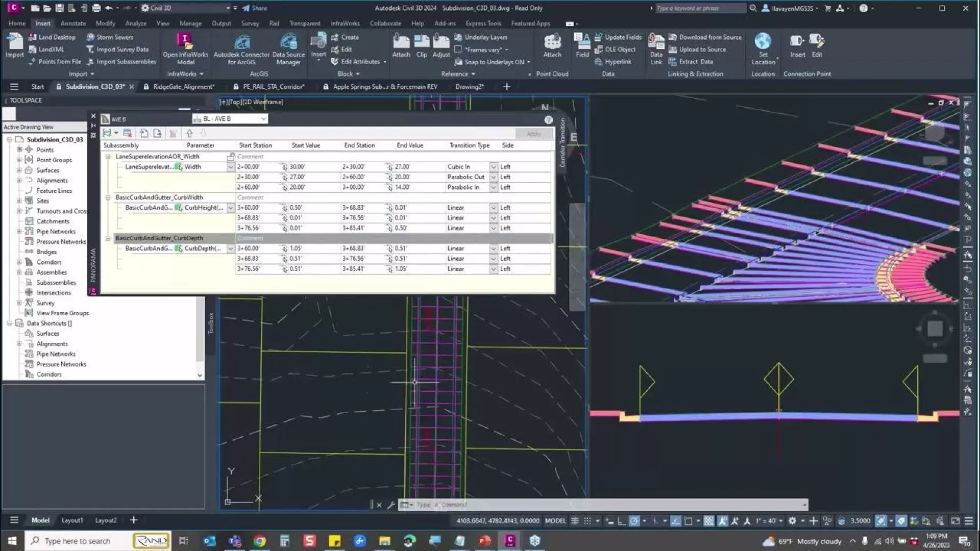Collapse the BasicCurbAndGutter_CurbDepth group
This screenshot has width=980, height=551.
click(108, 238)
